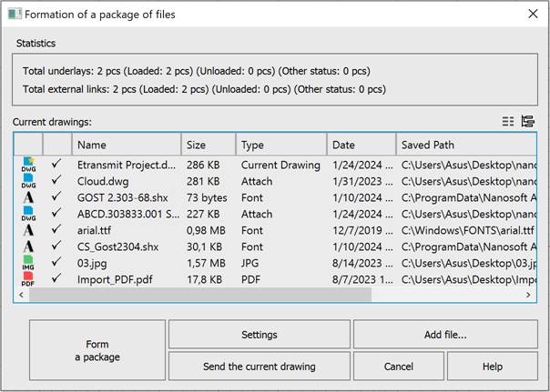Sort by the Type column header
Screen dimensions: 550x392
click(x=281, y=145)
